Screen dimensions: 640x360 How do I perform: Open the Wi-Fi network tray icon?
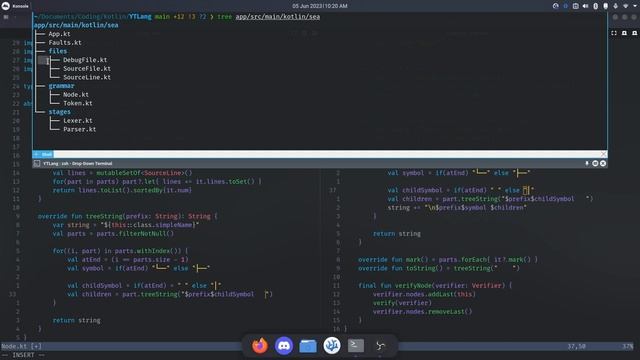point(626,6)
